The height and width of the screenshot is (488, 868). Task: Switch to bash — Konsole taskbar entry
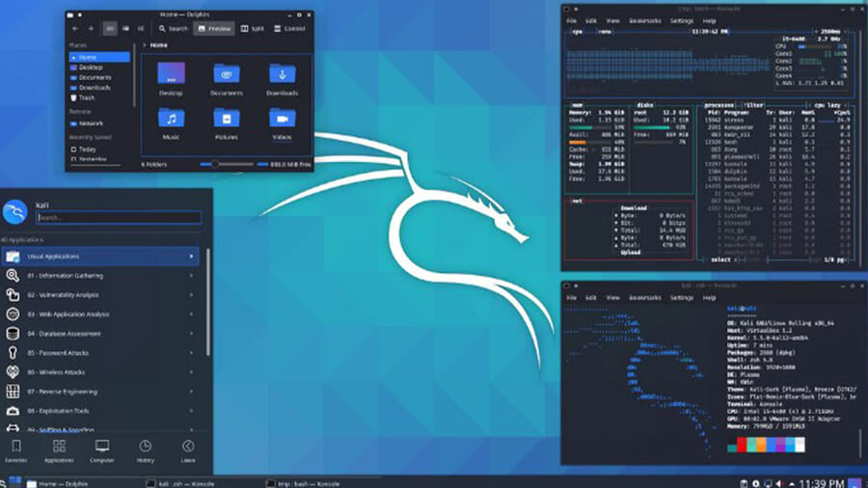[x=304, y=483]
